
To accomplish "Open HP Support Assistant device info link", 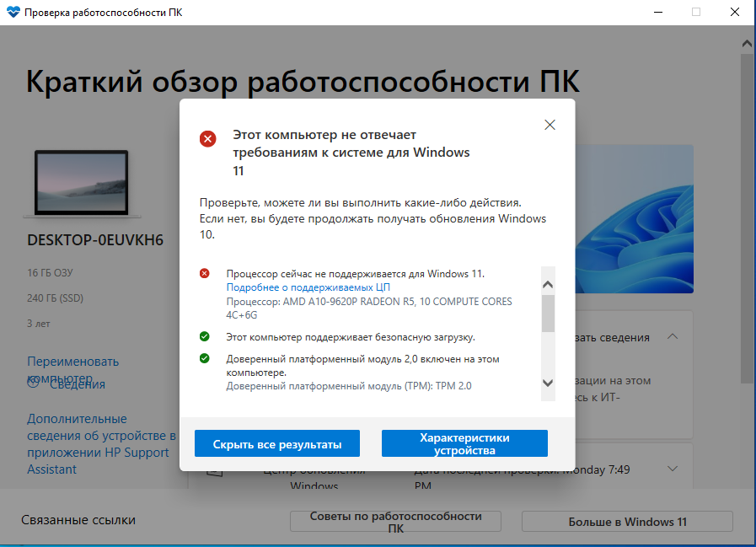I will [101, 444].
